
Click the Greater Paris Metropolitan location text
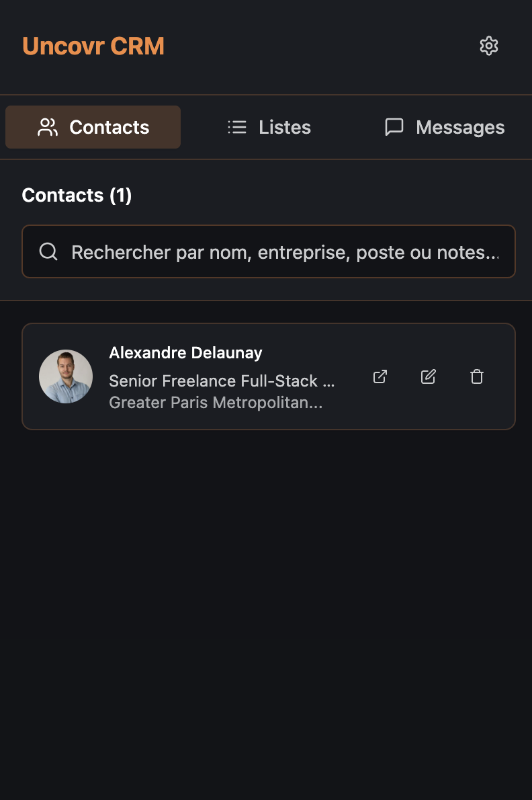216,403
